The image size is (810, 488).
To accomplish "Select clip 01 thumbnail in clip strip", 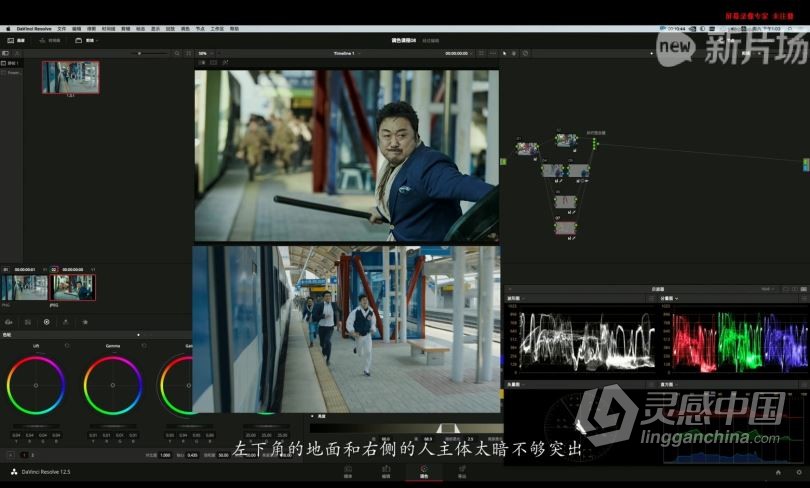I will tap(24, 288).
